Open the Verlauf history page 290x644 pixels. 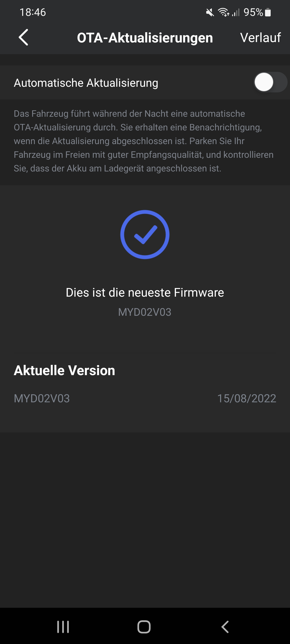(x=260, y=37)
